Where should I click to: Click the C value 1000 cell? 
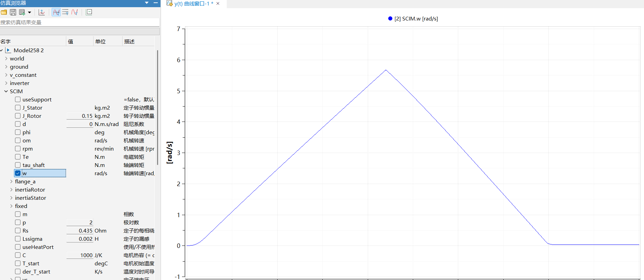point(80,255)
